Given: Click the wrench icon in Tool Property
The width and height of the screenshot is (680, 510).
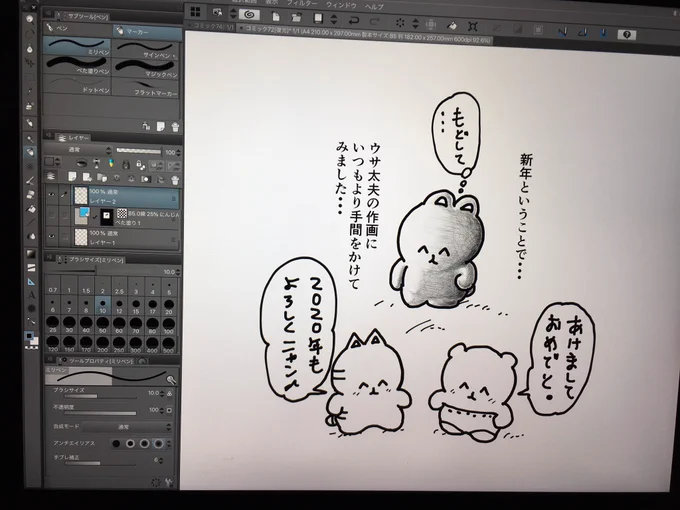Looking at the screenshot, I should point(169,483).
